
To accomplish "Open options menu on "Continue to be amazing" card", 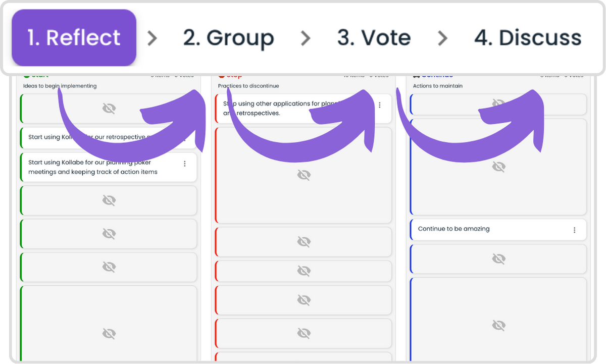I will (x=574, y=230).
